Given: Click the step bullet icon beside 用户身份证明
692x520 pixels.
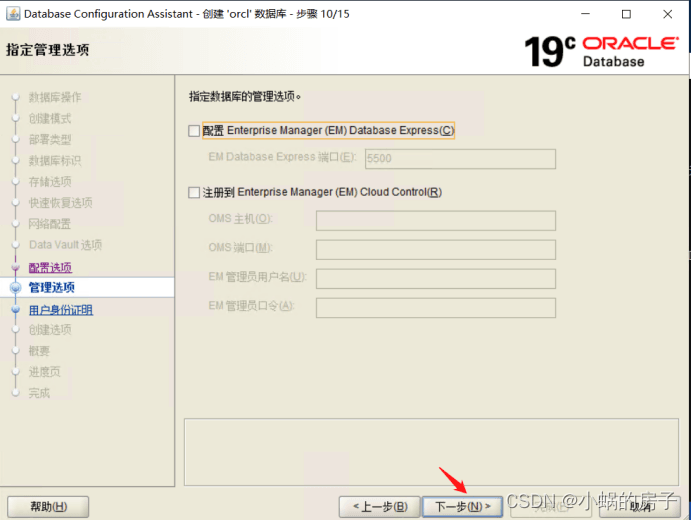Looking at the screenshot, I should (x=15, y=309).
